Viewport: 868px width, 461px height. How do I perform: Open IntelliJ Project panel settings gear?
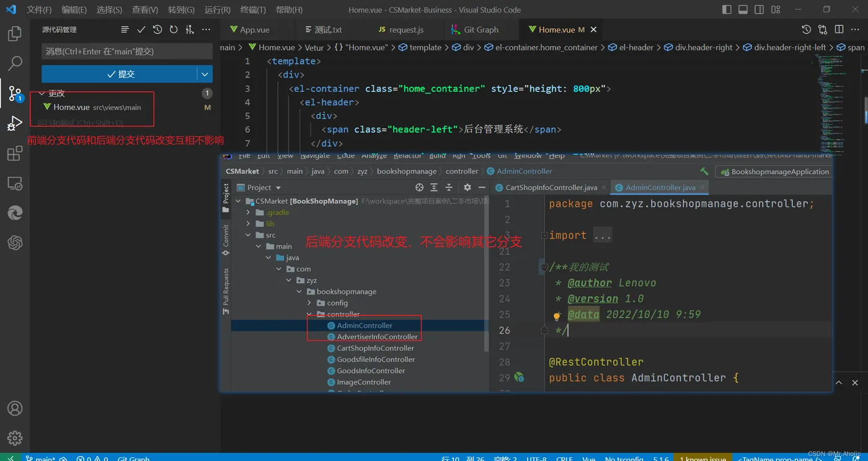click(467, 187)
